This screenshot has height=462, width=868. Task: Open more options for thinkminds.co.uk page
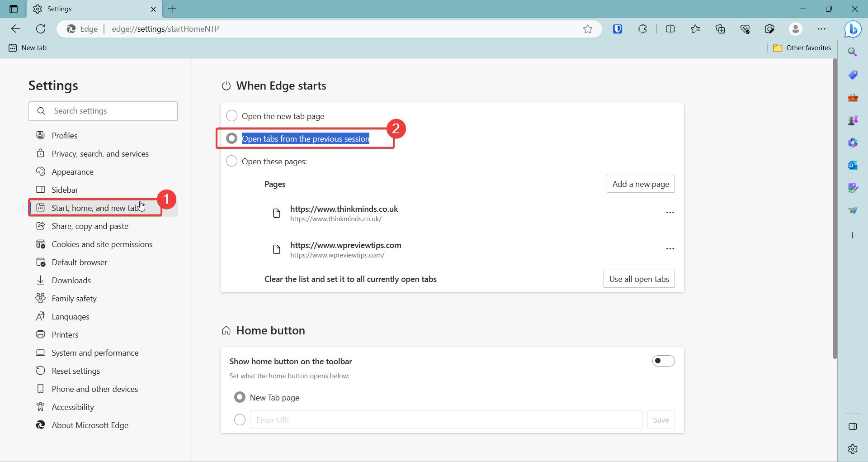click(x=670, y=212)
